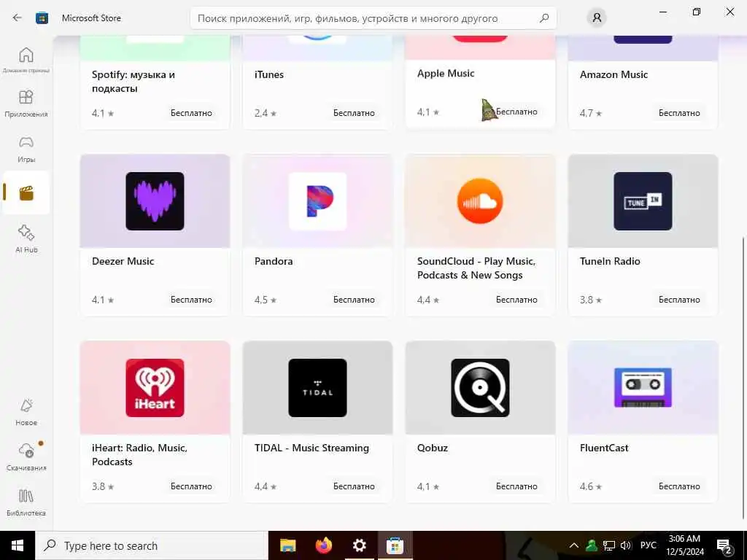Select the Movies clapperboard sidebar icon
Screen dimensions: 747x560
coord(26,192)
